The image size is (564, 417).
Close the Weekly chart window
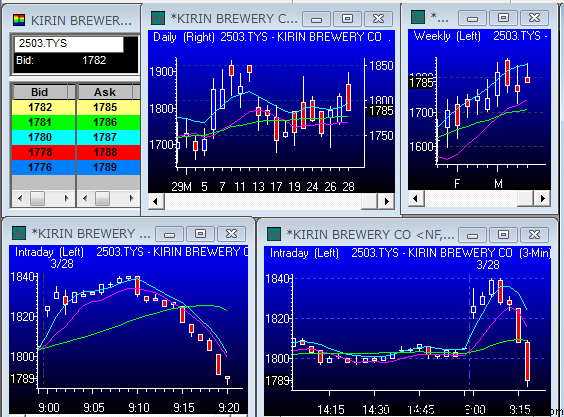(535, 17)
